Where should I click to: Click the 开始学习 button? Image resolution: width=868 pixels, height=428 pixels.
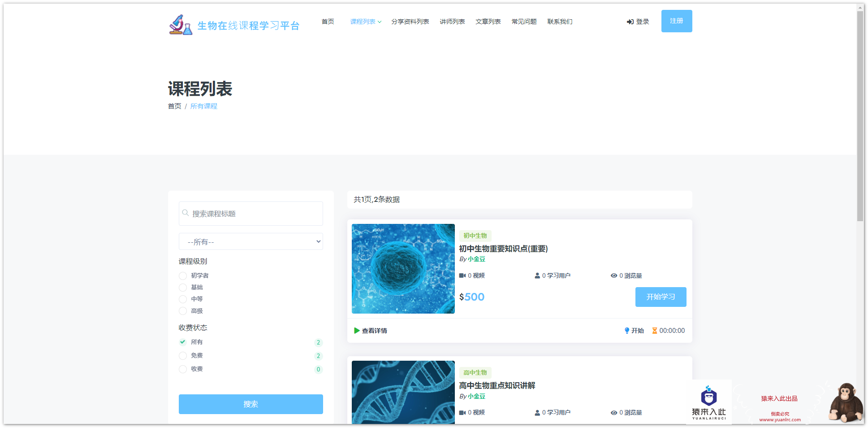661,297
